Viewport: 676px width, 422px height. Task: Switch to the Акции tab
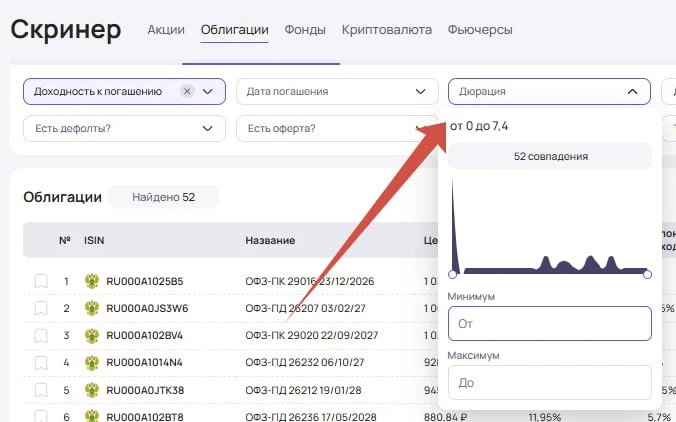coord(166,30)
